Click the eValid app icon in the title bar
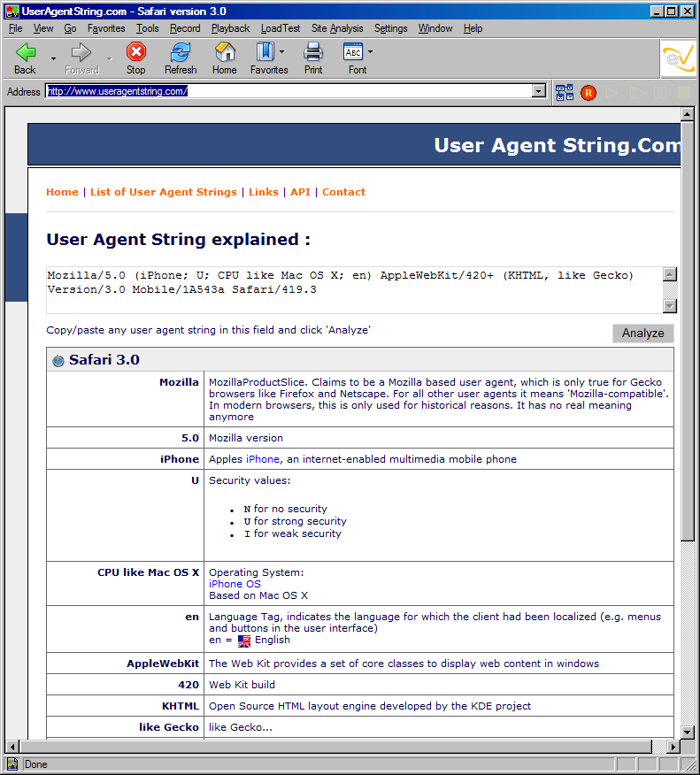The width and height of the screenshot is (700, 775). click(12, 12)
